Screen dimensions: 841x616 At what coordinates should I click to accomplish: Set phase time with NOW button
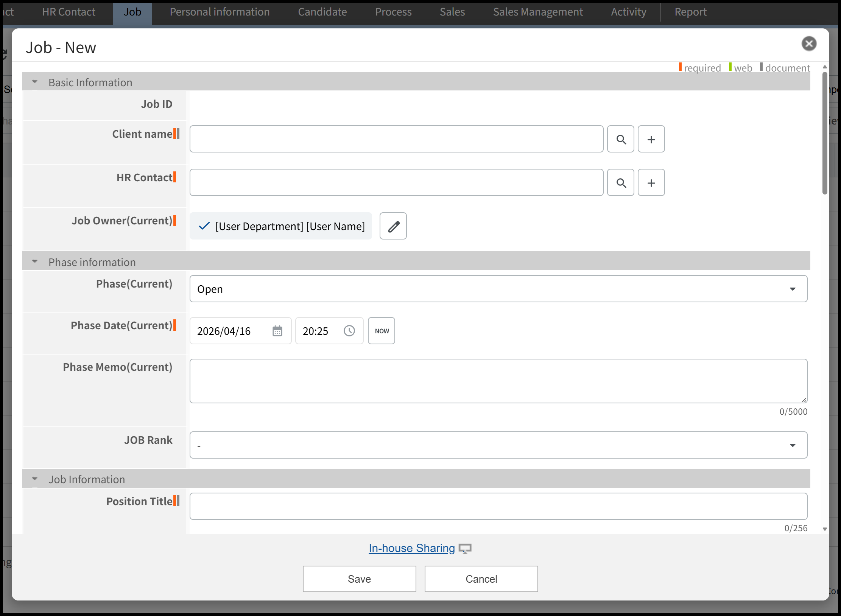[x=382, y=331]
